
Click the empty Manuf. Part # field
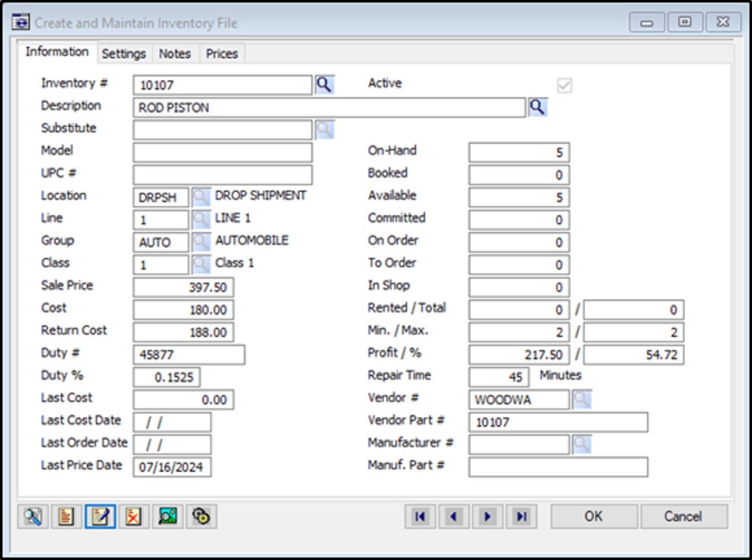point(558,467)
